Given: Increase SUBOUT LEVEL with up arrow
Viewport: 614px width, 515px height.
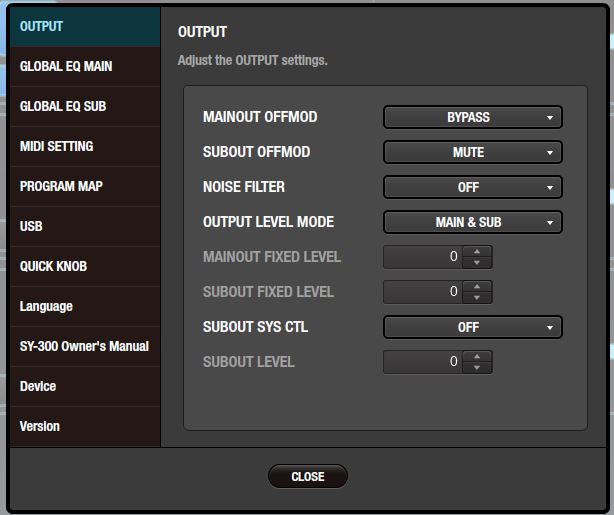Looking at the screenshot, I should tap(477, 356).
